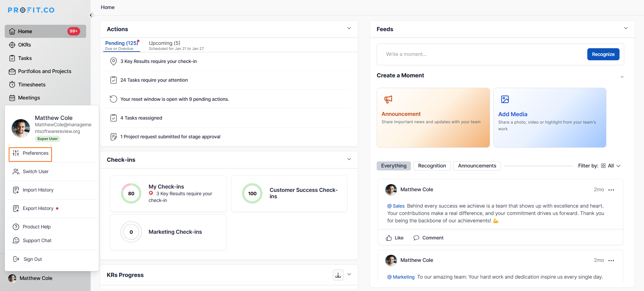The width and height of the screenshot is (644, 291).
Task: Open Preferences in the user menu
Action: point(31,153)
